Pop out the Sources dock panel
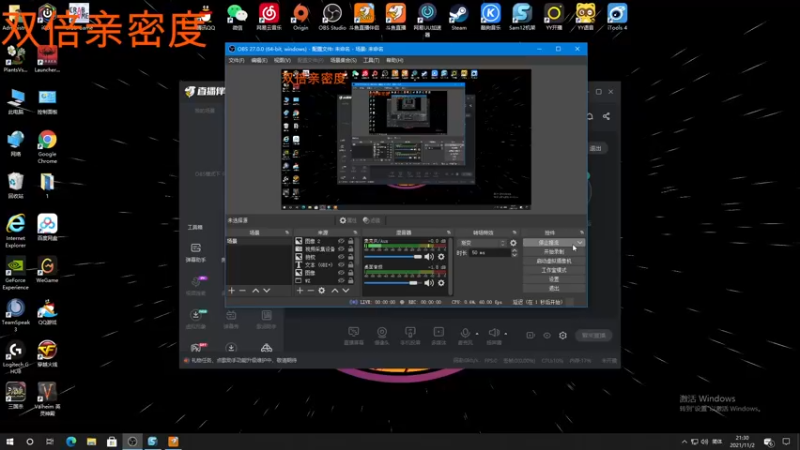The height and width of the screenshot is (450, 800). (356, 233)
